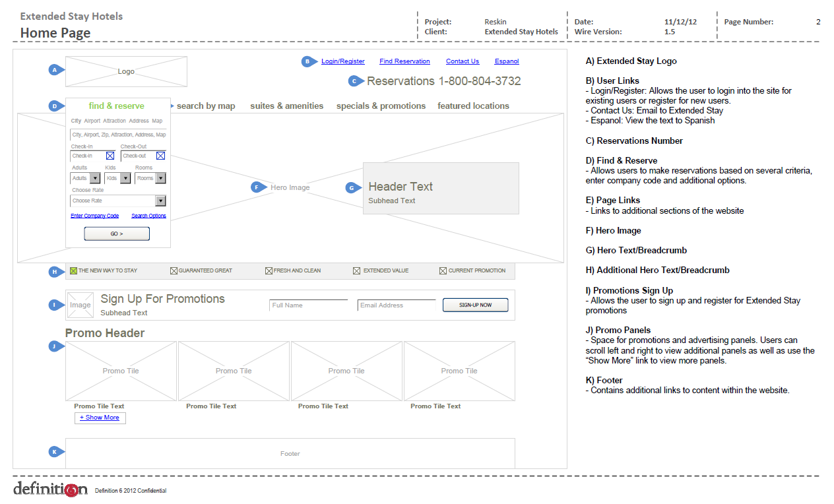Select the Map search tab
Image resolution: width=834 pixels, height=504 pixels.
[157, 121]
